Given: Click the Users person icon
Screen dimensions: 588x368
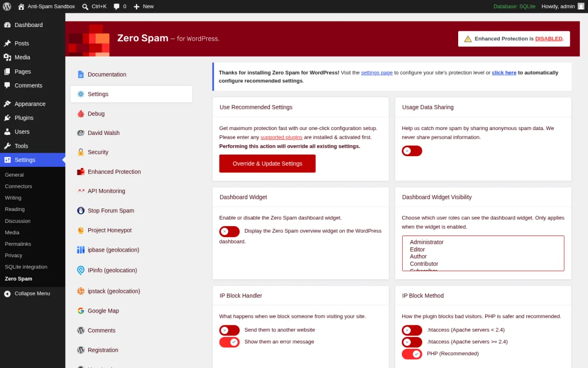Looking at the screenshot, I should point(7,132).
